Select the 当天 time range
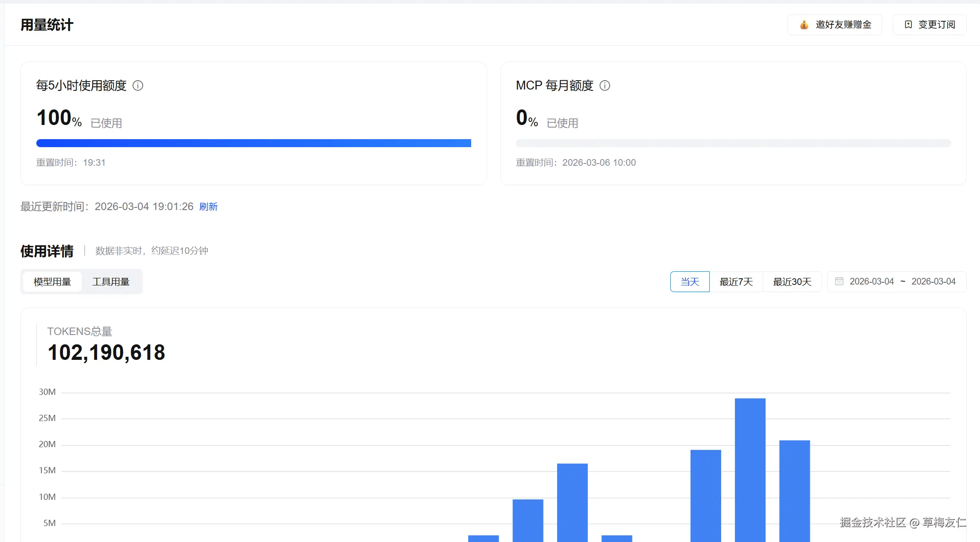 tap(690, 282)
